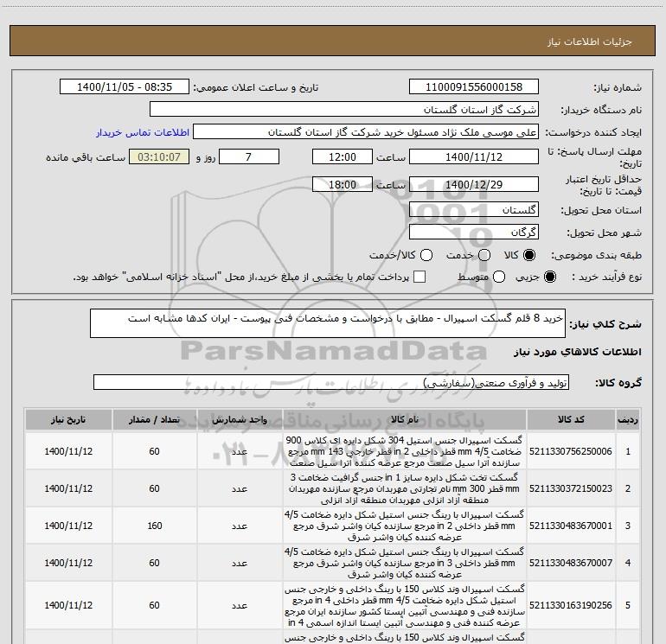Click row 5 item name گسکت اسپیرال وند کلاس 150
This screenshot has height=644, width=666.
[x=405, y=606]
